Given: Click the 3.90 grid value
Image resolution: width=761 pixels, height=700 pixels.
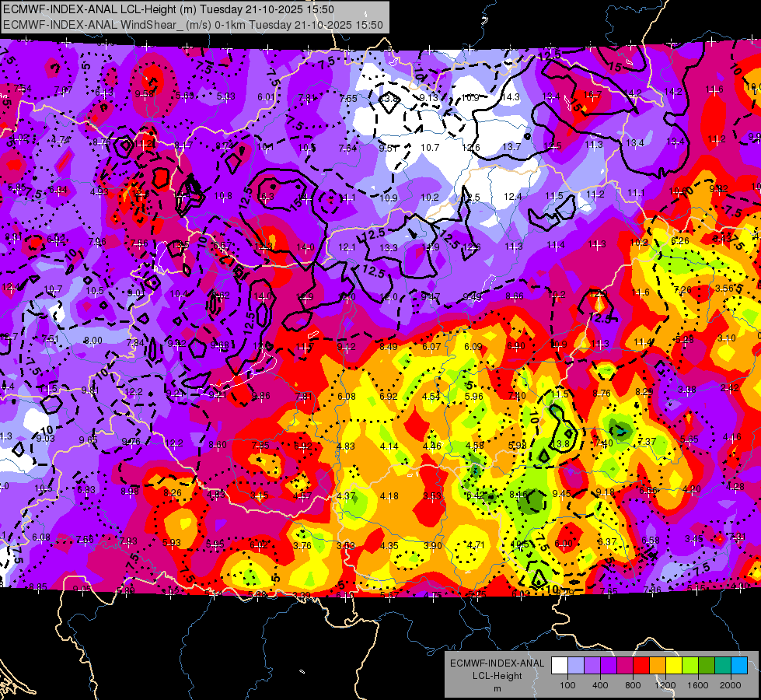Looking at the screenshot, I should (x=432, y=545).
